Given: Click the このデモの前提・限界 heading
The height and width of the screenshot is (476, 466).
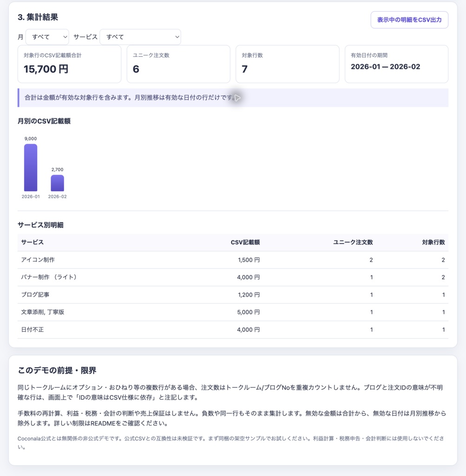Looking at the screenshot, I should pyautogui.click(x=57, y=370).
